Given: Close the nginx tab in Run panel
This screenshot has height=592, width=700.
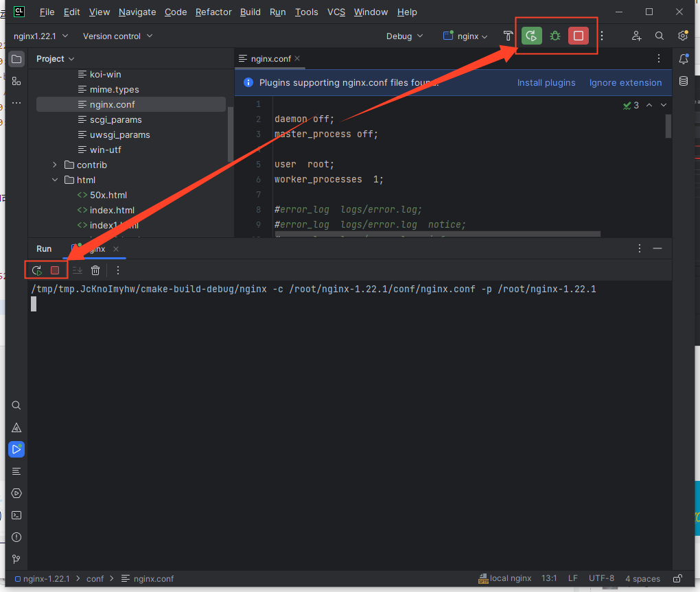Looking at the screenshot, I should [x=116, y=249].
